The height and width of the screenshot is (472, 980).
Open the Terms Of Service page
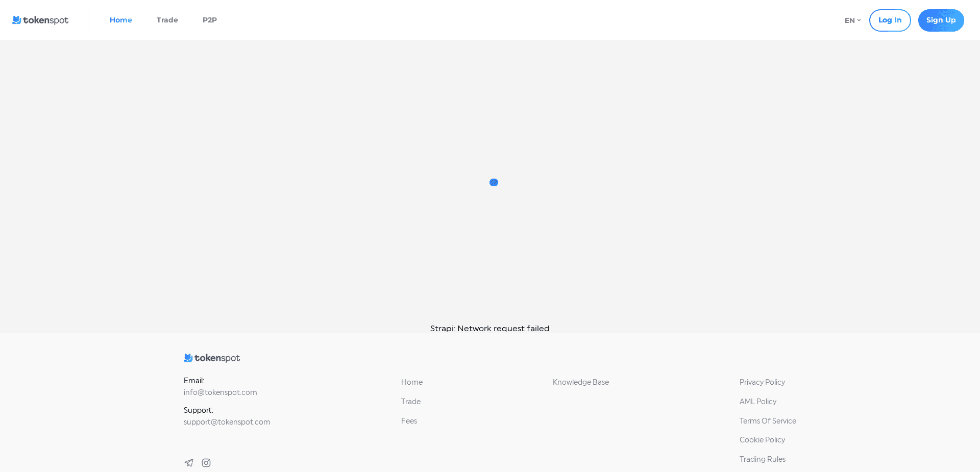pyautogui.click(x=768, y=421)
